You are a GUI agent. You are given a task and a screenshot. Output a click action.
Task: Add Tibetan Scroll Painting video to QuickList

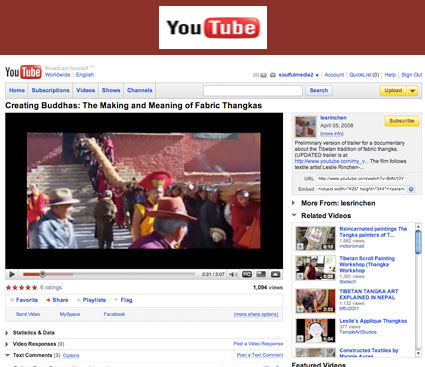pyautogui.click(x=300, y=276)
